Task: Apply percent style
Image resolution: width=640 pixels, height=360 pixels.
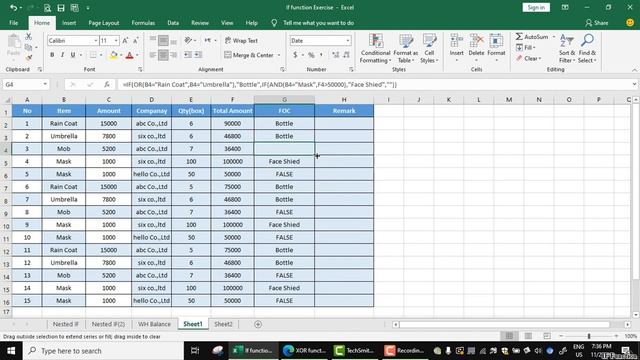Action: pos(311,55)
